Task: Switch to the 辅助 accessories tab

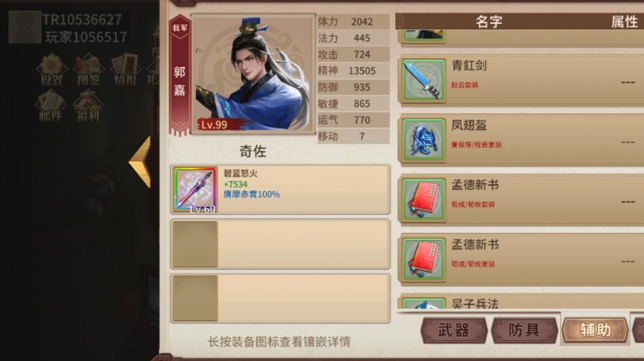Action: click(x=595, y=330)
